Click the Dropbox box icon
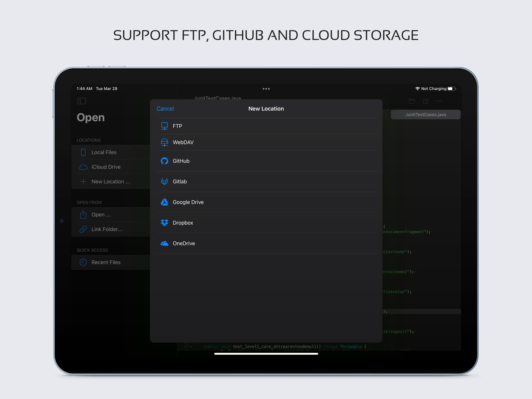532x399 pixels. point(164,223)
